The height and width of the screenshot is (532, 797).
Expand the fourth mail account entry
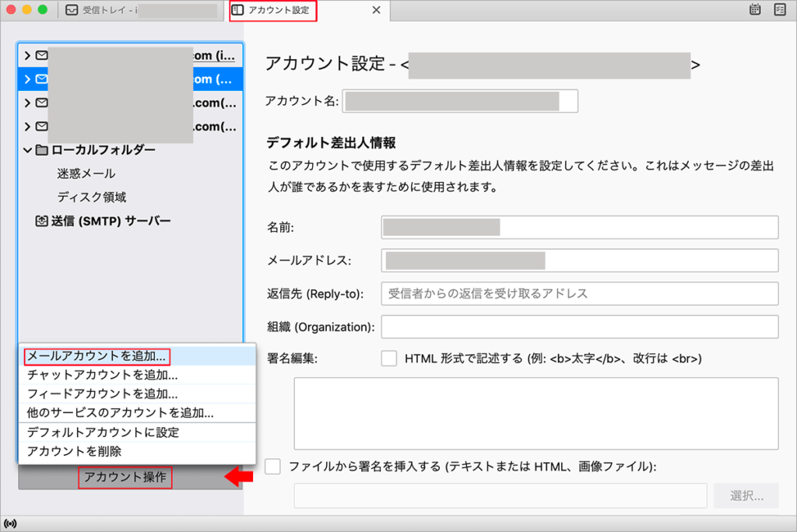pyautogui.click(x=27, y=126)
